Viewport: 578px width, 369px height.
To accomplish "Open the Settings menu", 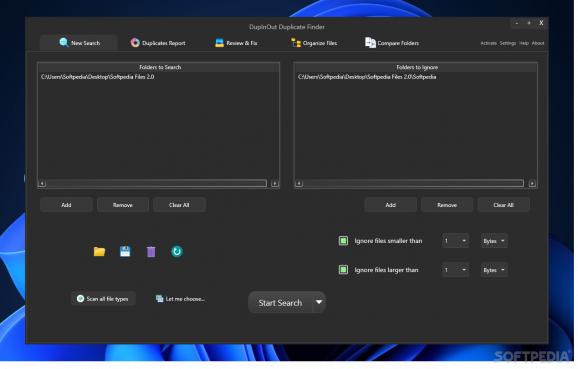I will [508, 43].
